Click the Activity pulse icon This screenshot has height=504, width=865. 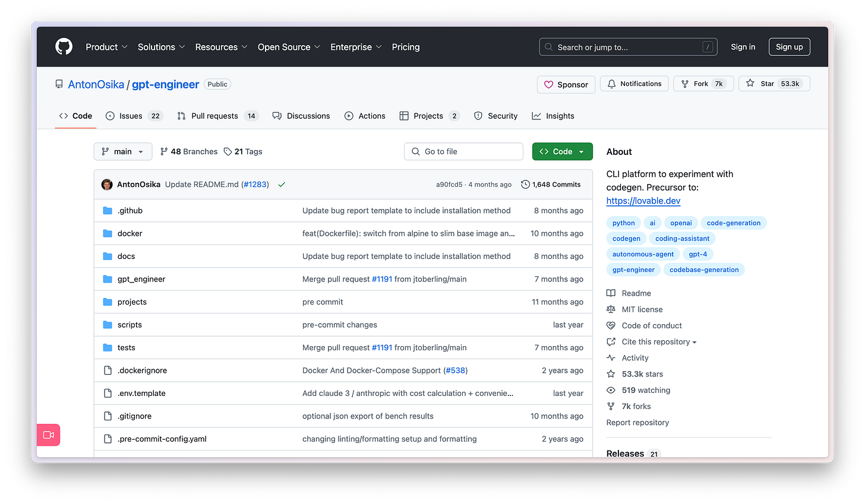(611, 358)
